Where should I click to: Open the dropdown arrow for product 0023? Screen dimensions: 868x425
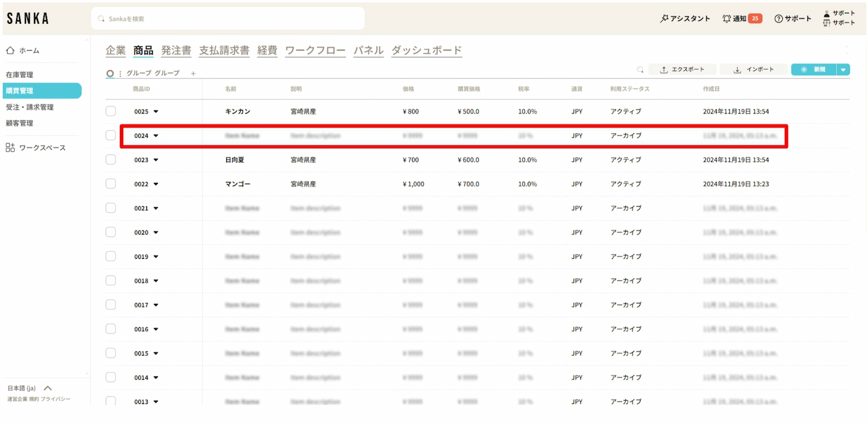point(156,160)
